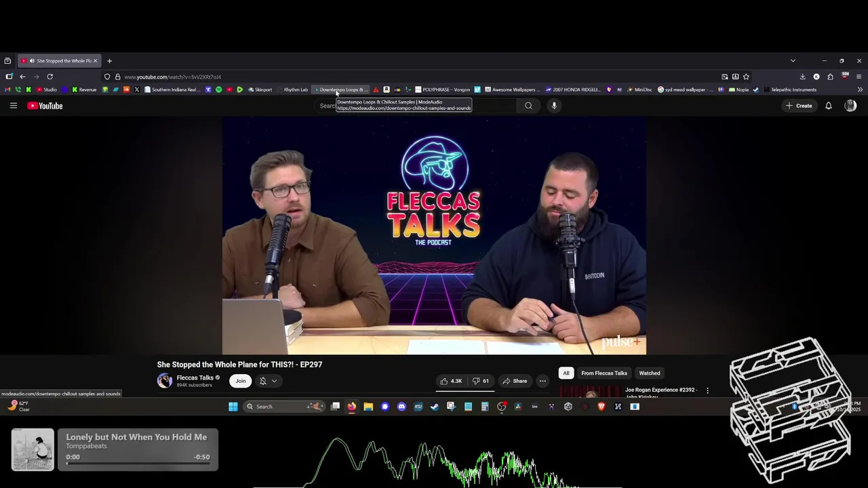Open the browser Downloads arrow icon
Screen dimensions: 868x488
[x=803, y=77]
